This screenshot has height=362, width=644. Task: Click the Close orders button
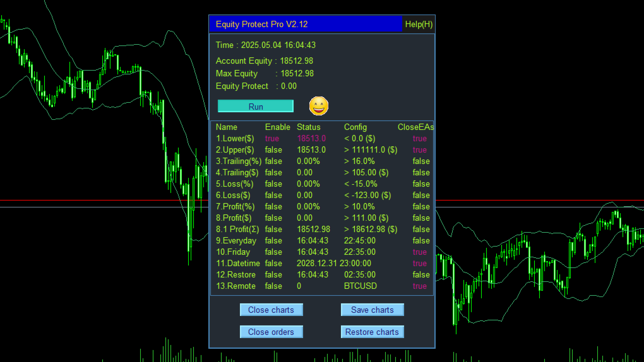[271, 332]
